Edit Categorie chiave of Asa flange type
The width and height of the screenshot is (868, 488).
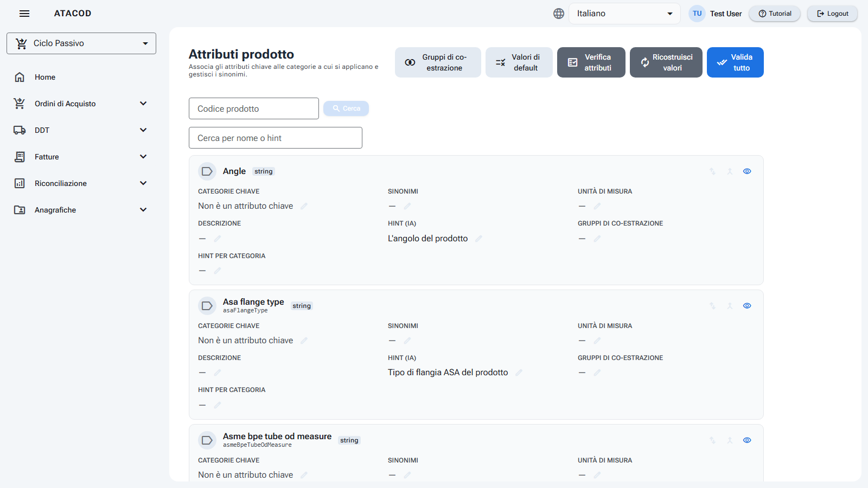pyautogui.click(x=304, y=341)
